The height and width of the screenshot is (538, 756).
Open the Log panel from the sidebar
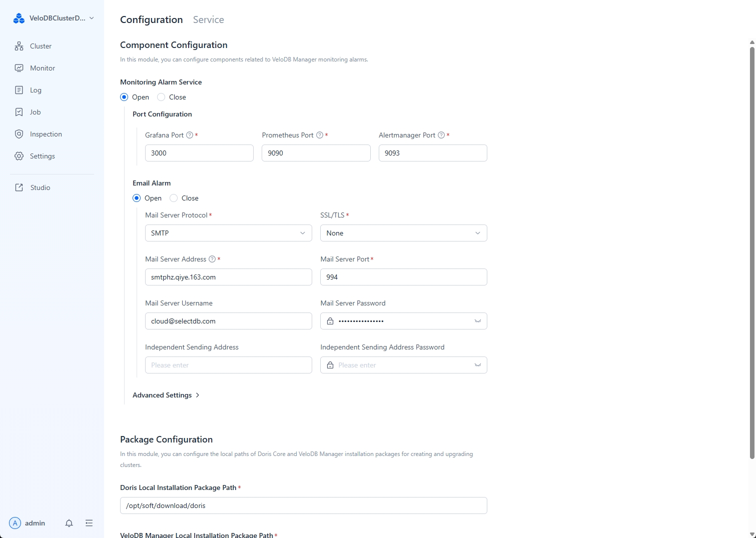36,90
